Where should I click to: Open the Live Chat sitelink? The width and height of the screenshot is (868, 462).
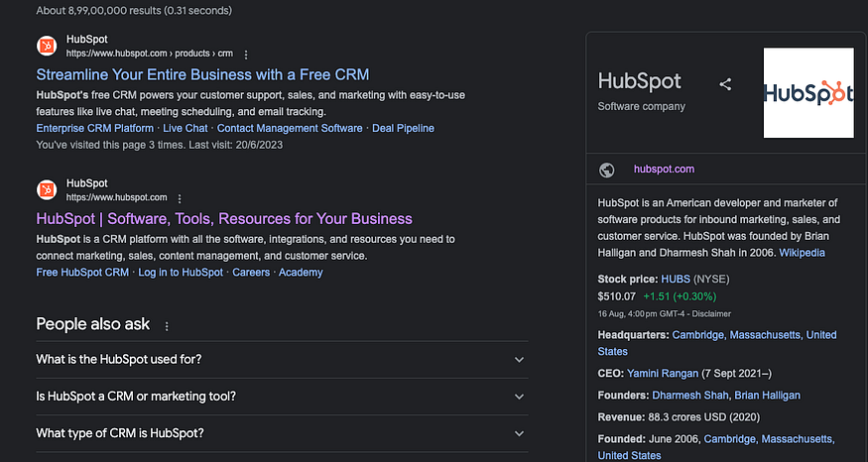tap(185, 128)
